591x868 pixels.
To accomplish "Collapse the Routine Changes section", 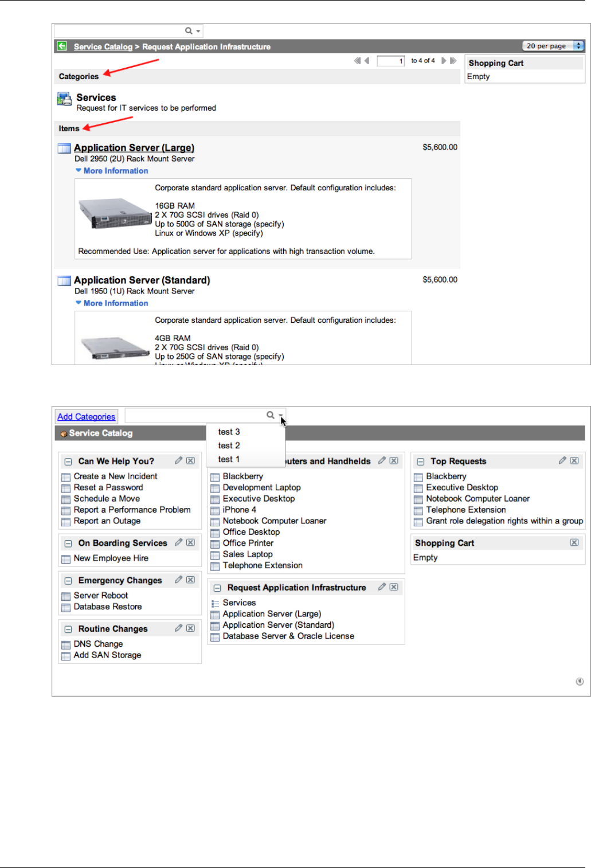I will pyautogui.click(x=68, y=630).
